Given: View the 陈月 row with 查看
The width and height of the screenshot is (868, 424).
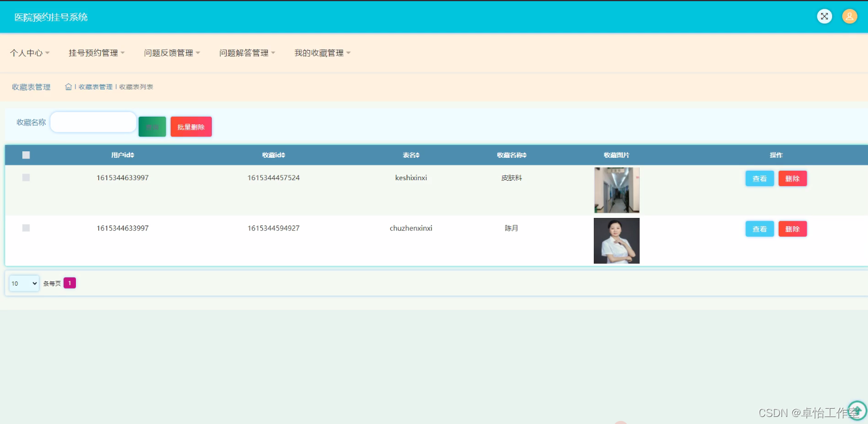Looking at the screenshot, I should pyautogui.click(x=760, y=228).
